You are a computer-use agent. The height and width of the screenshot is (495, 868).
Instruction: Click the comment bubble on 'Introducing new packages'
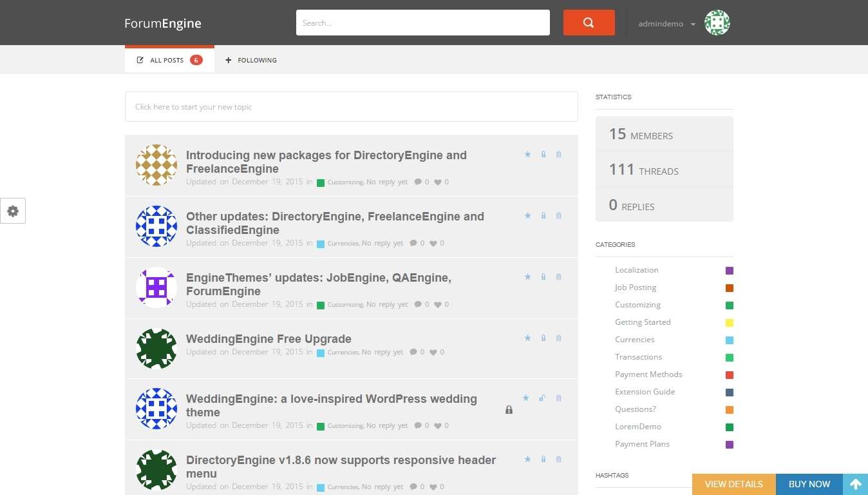click(418, 182)
